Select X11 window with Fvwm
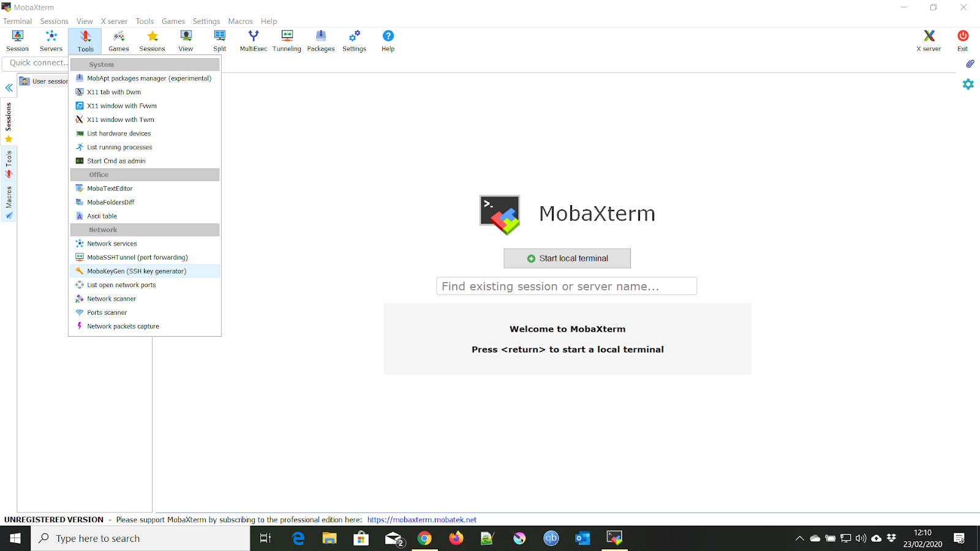Viewport: 980px width, 551px height. tap(145, 106)
